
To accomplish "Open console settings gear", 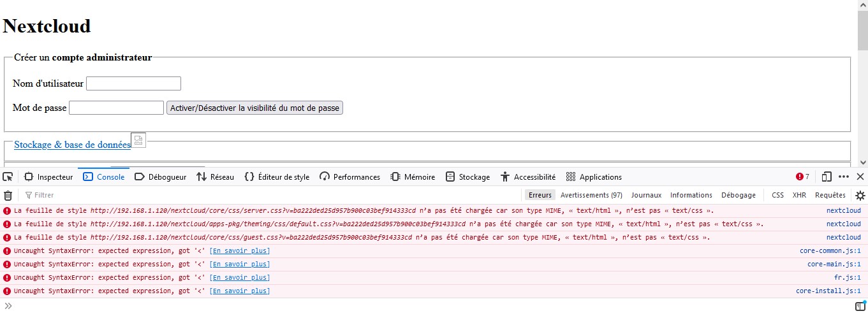I will tap(860, 196).
